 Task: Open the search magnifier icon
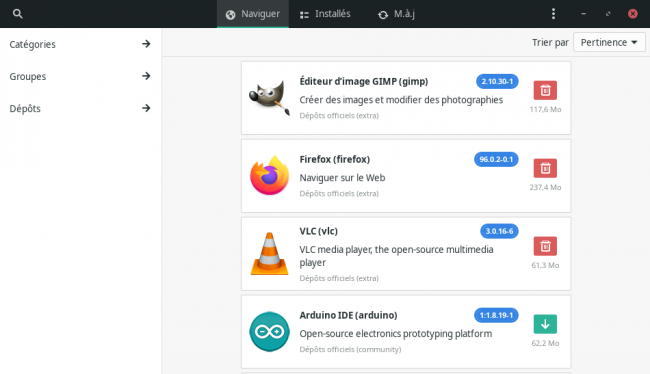coord(17,14)
